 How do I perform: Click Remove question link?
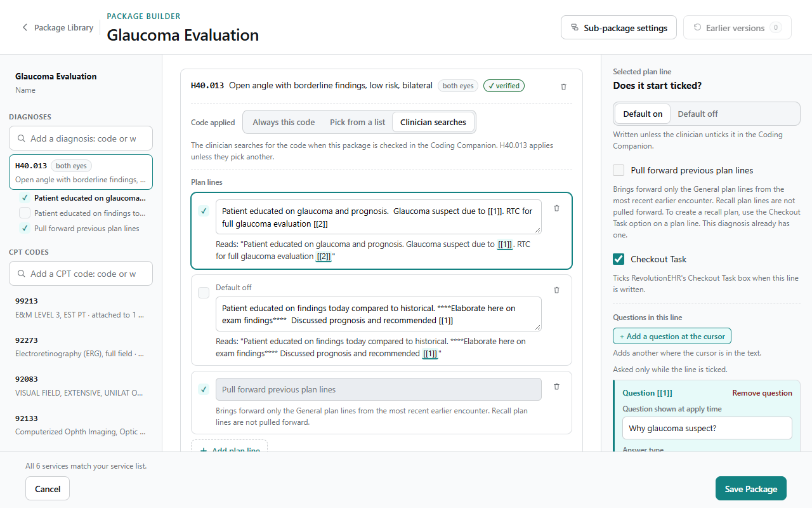click(x=762, y=393)
